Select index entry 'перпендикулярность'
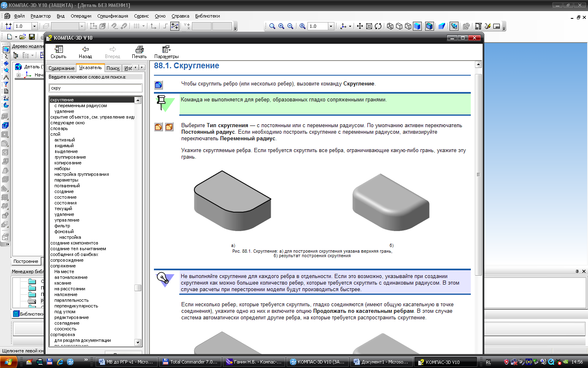The image size is (588, 368). 76,306
